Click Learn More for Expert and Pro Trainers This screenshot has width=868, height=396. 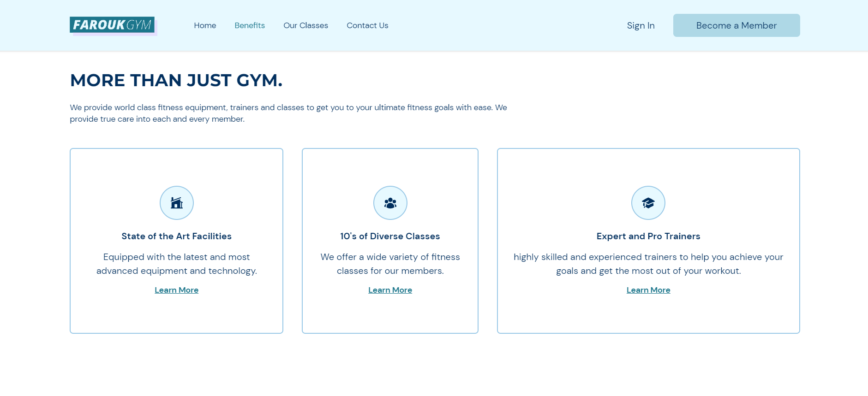pos(648,290)
